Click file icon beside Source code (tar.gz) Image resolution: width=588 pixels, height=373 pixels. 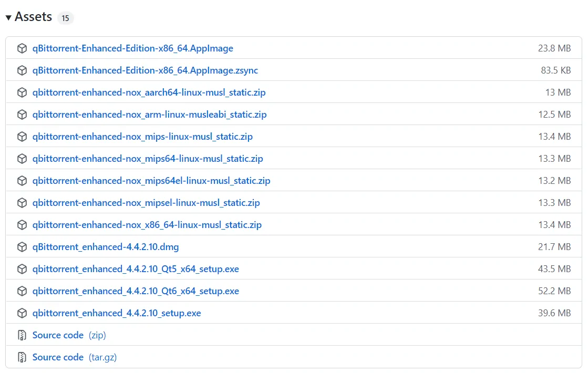tap(22, 357)
